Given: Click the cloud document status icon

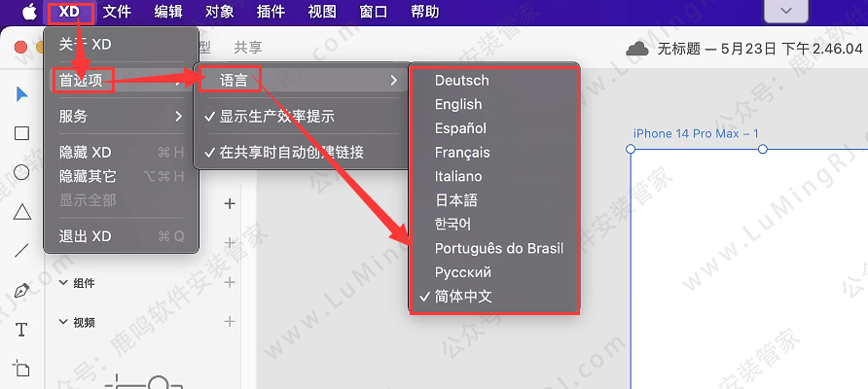Looking at the screenshot, I should 637,50.
